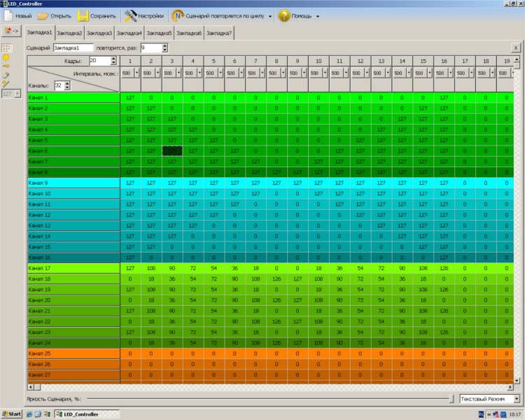Viewport: 525px width, 420px height.
Task: Click frame column header 10
Action: click(x=318, y=61)
